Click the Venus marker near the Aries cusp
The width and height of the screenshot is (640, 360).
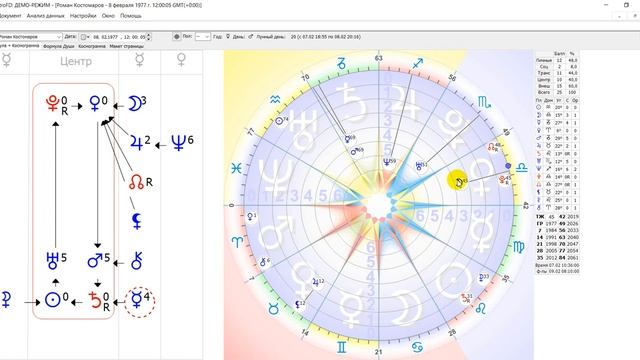tap(250, 216)
